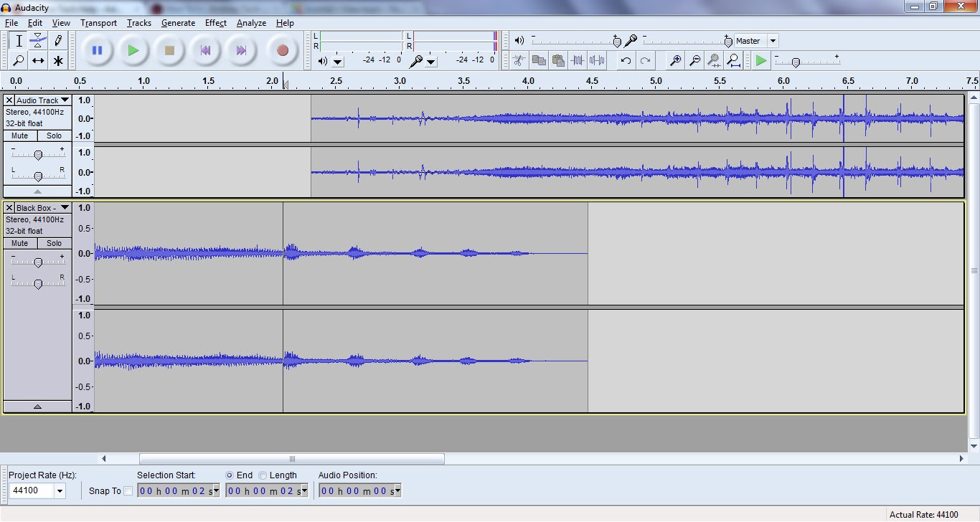Solo the Black Box track
The width and height of the screenshot is (980, 522).
tap(55, 243)
